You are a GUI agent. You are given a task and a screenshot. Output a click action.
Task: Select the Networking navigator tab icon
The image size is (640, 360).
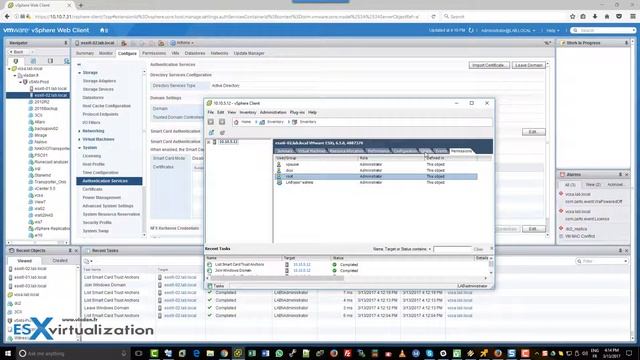[x=67, y=61]
